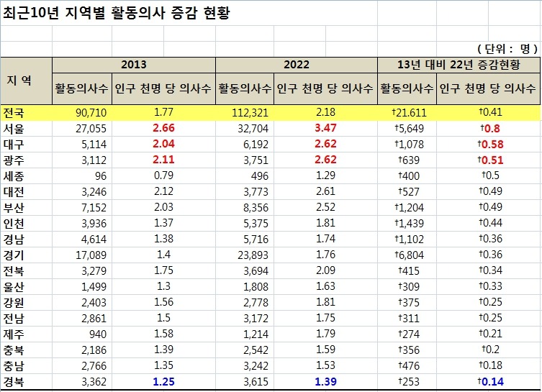Select Sejong's 2022 doctor count '496'

(x=260, y=176)
